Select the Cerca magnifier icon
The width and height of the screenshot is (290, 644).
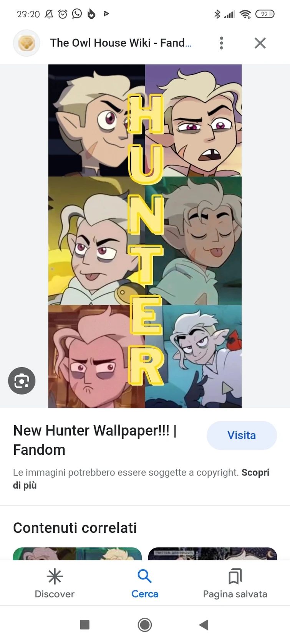click(144, 576)
